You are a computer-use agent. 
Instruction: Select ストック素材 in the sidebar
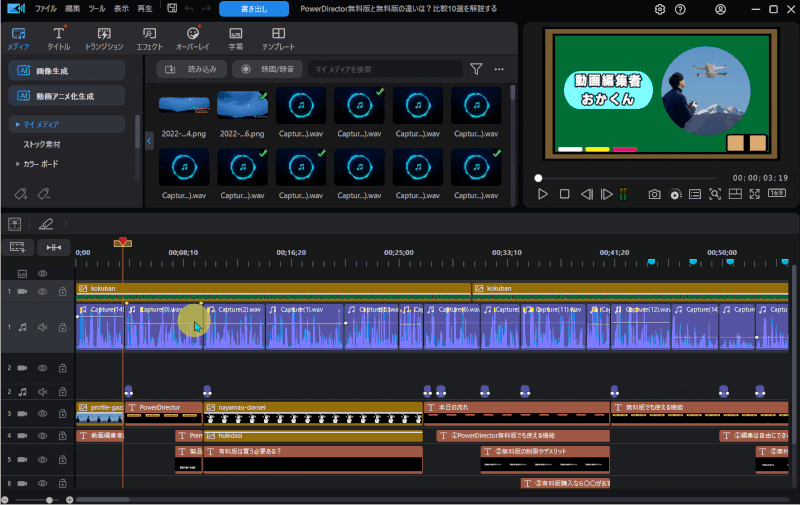42,144
